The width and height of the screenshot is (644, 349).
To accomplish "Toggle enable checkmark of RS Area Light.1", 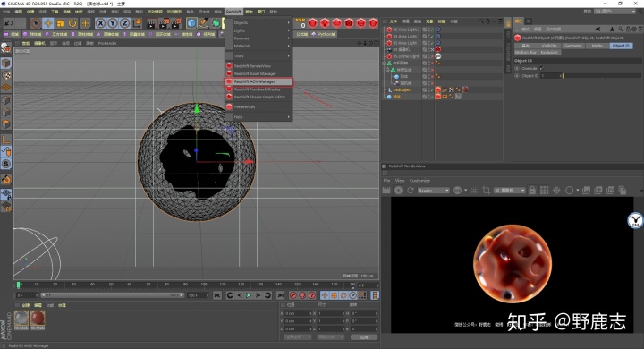I will click(432, 36).
